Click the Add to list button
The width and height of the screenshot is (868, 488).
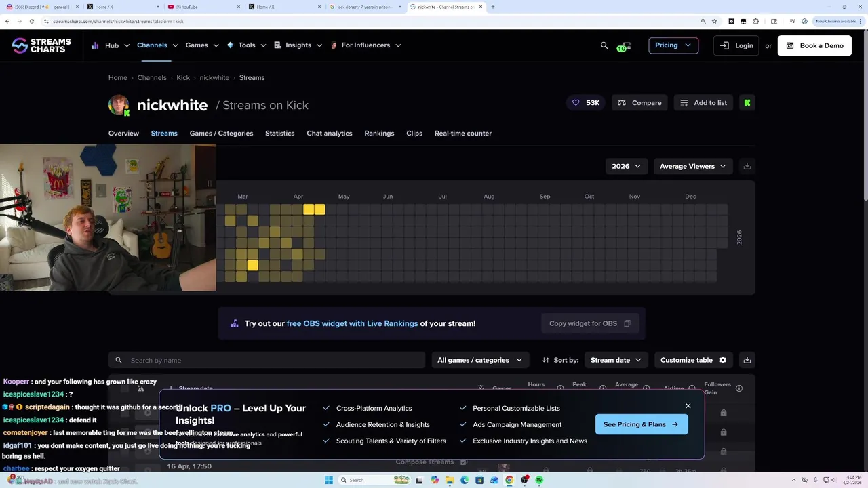pos(703,103)
